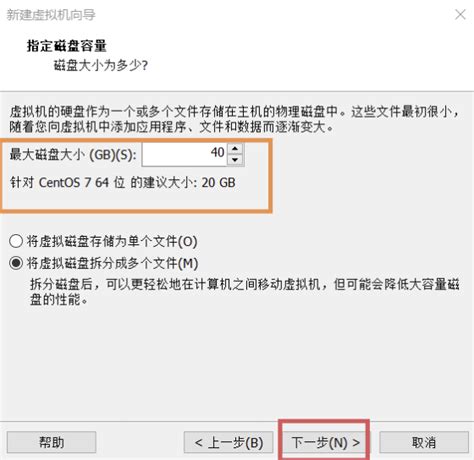Click the value 40 in disk size box
Viewport: 474px width, 460px height.
tap(217, 152)
